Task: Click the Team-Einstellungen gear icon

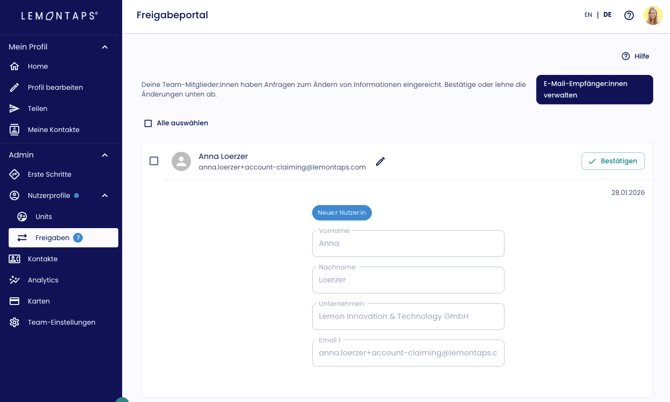Action: pos(14,322)
